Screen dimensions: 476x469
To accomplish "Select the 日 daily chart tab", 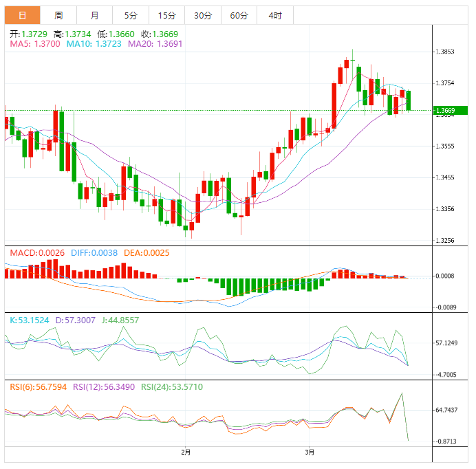I will [22, 15].
